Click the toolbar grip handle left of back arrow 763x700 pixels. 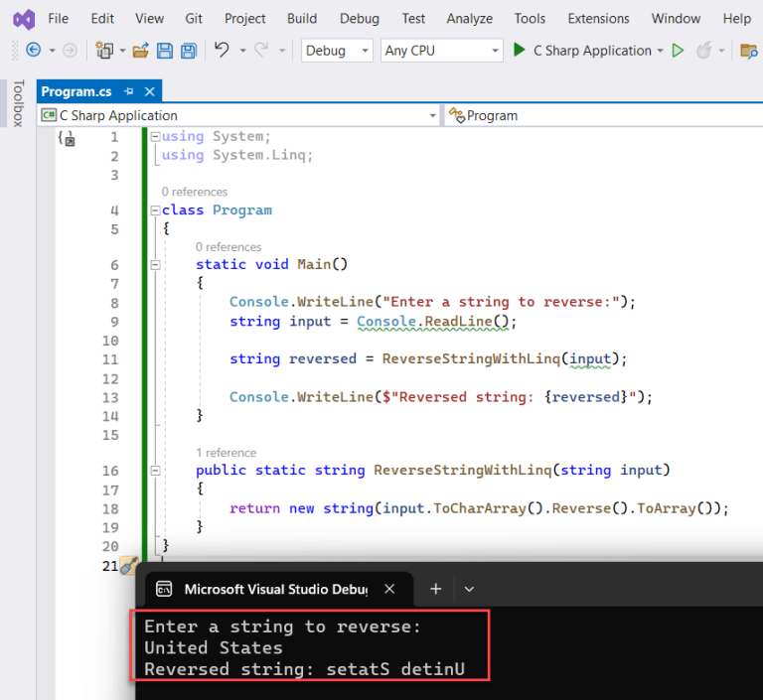[15, 50]
